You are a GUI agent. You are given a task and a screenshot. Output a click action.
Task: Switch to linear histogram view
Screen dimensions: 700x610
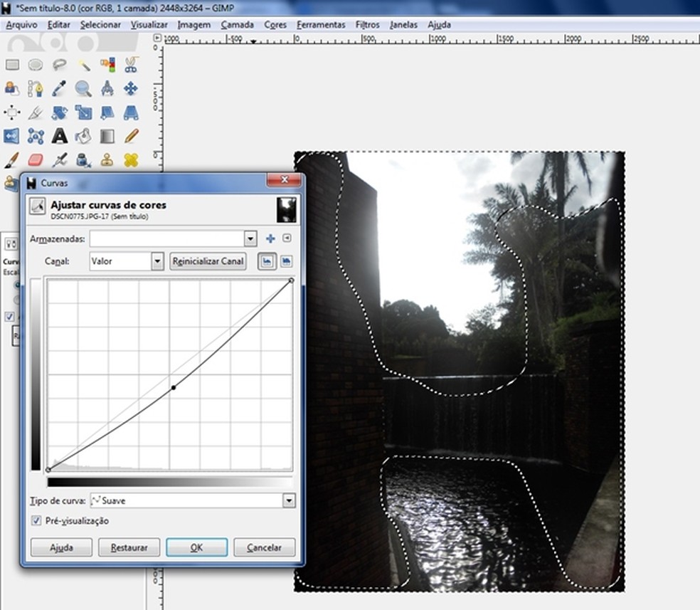click(267, 261)
